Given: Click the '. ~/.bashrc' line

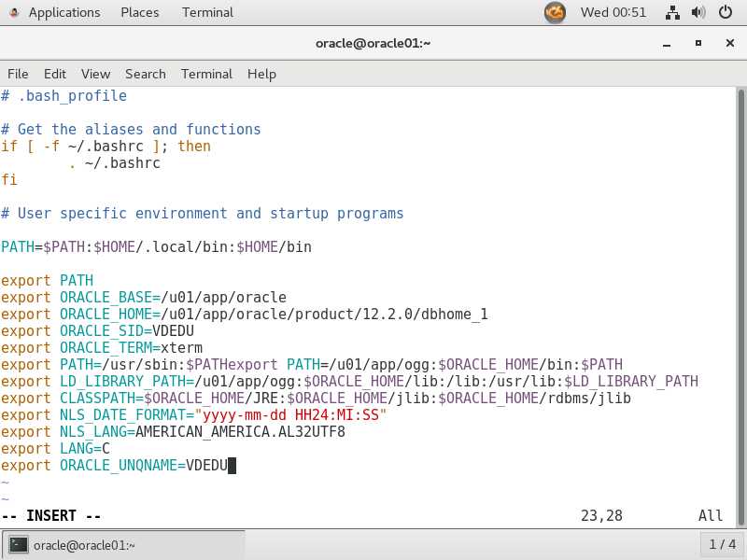Looking at the screenshot, I should 114,162.
